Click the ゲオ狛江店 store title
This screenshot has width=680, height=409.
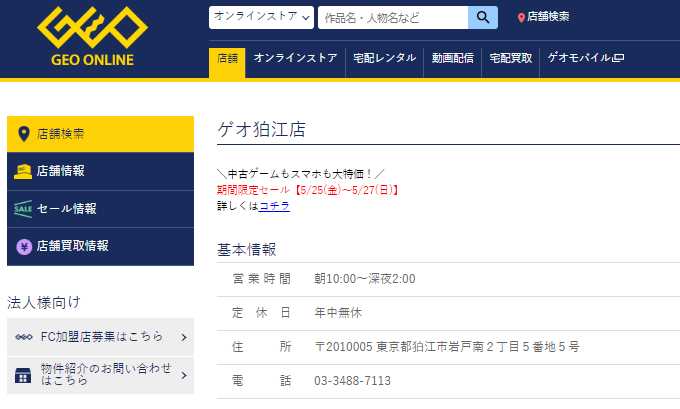click(x=262, y=129)
